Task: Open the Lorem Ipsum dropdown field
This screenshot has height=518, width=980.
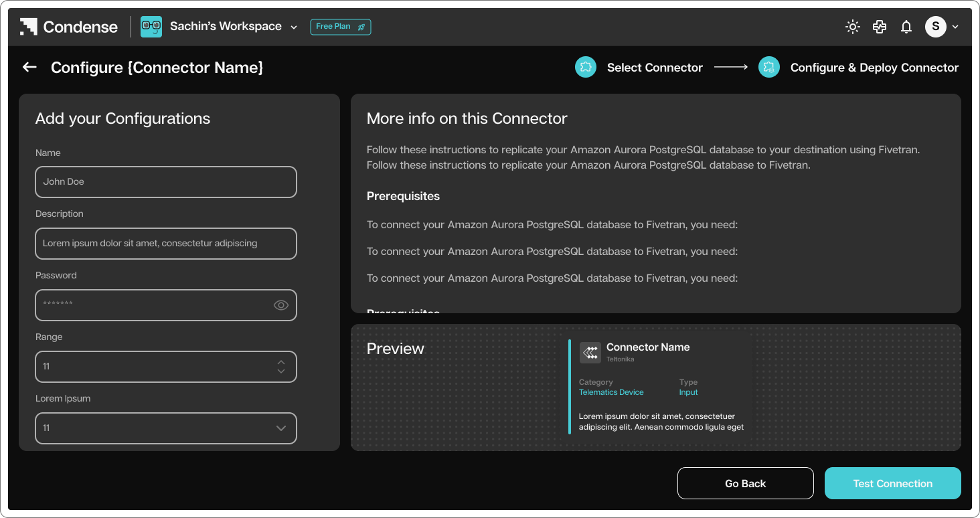Action: [x=166, y=428]
